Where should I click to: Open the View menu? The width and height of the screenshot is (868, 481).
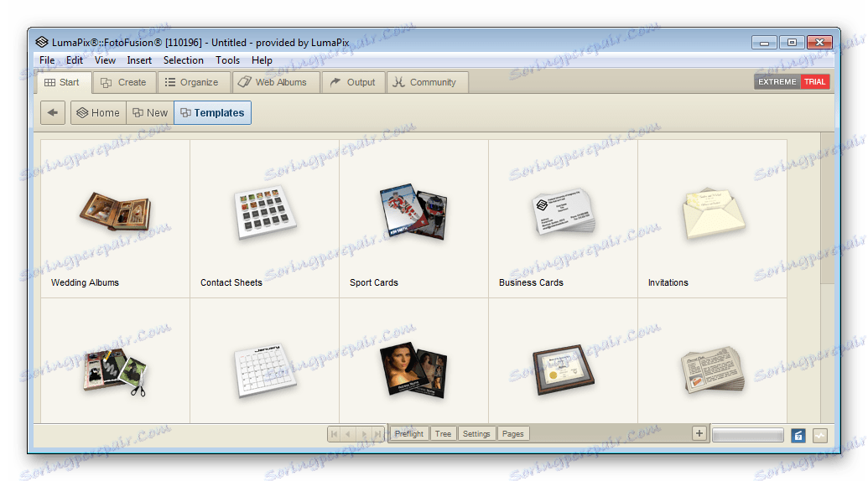pos(105,60)
